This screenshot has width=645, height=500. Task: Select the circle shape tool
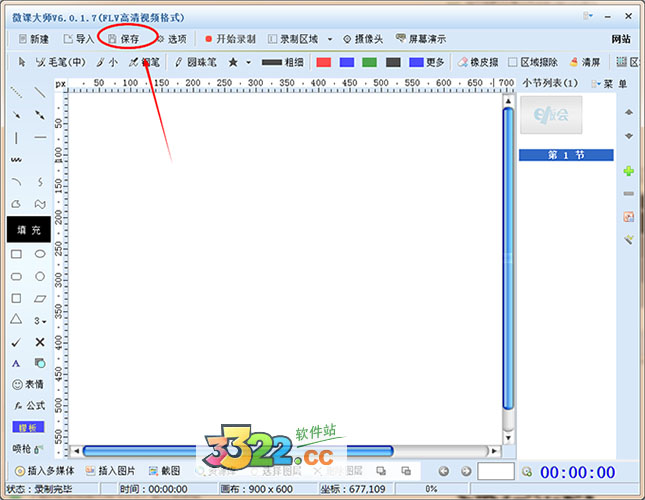pos(40,276)
